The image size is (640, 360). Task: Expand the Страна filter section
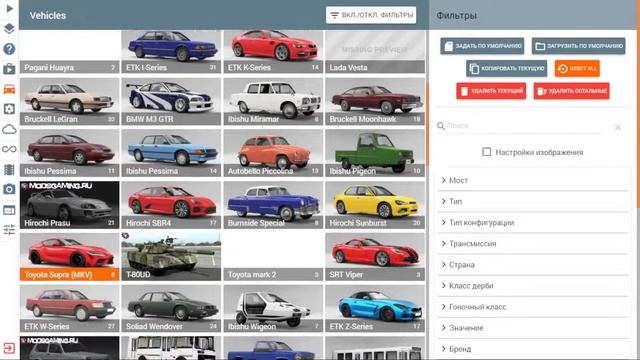pos(533,264)
